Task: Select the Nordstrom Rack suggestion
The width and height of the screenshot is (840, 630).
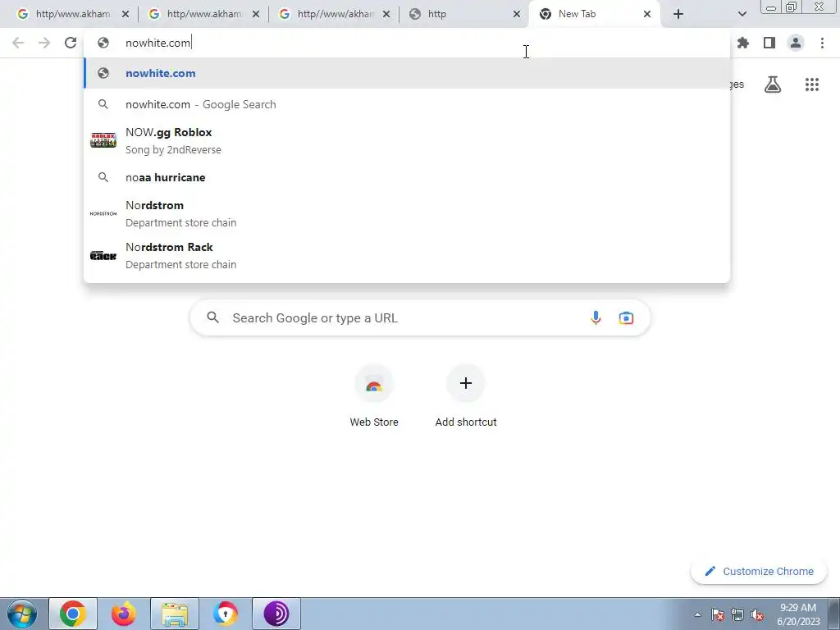Action: [x=407, y=256]
